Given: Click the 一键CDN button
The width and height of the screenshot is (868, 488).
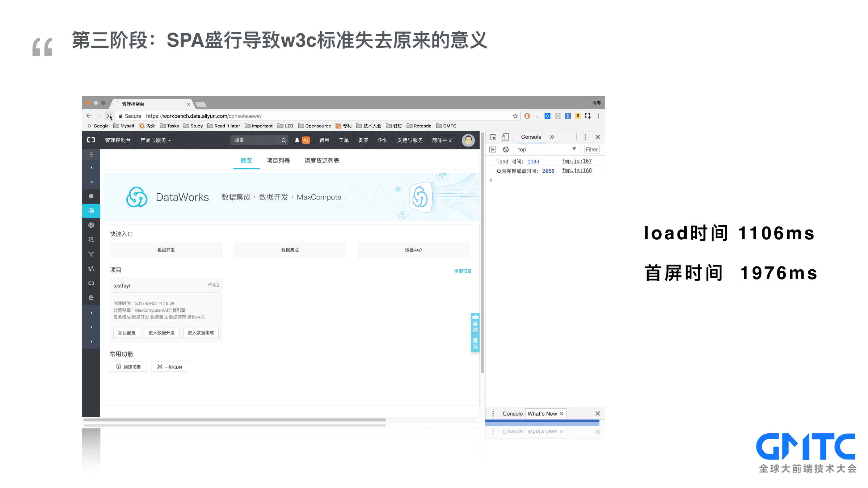Looking at the screenshot, I should point(169,367).
